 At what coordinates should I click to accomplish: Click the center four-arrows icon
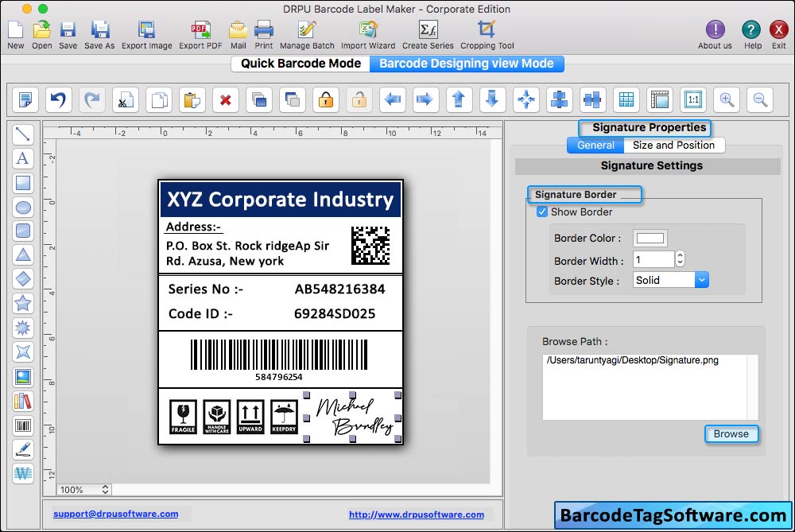(525, 99)
